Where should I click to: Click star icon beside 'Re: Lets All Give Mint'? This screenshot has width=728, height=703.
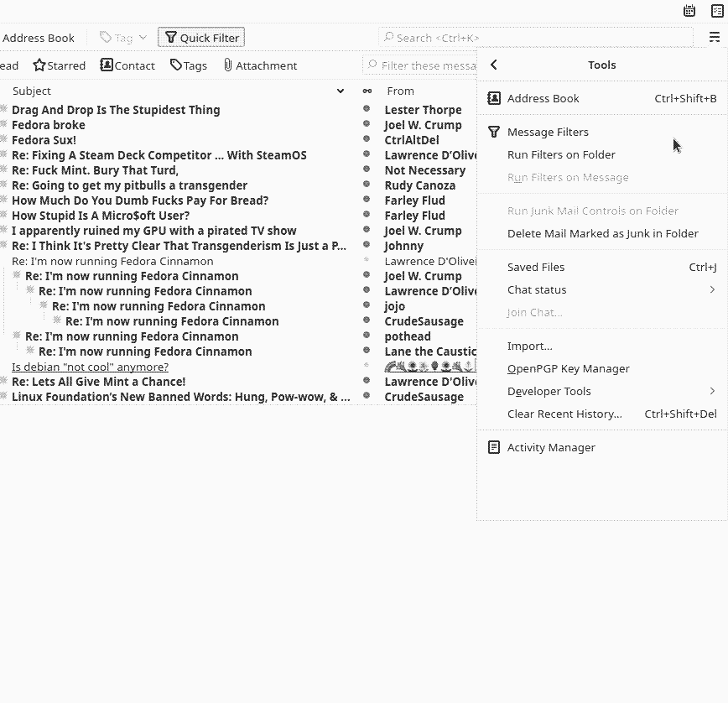click(x=3, y=381)
